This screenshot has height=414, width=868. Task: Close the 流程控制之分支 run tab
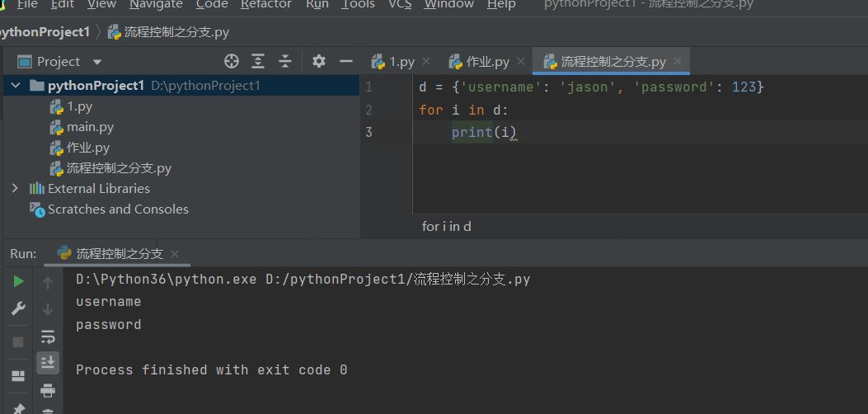click(x=175, y=254)
